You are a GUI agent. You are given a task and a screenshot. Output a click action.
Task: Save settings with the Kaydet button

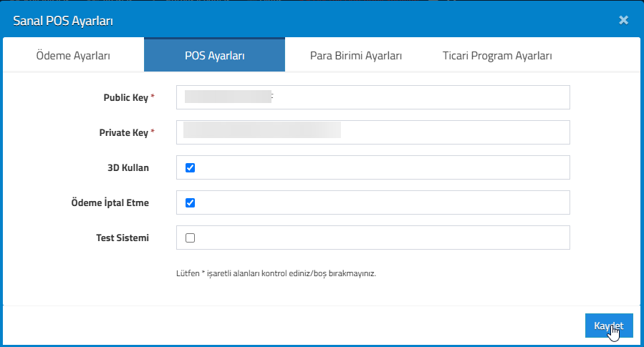[x=609, y=326]
